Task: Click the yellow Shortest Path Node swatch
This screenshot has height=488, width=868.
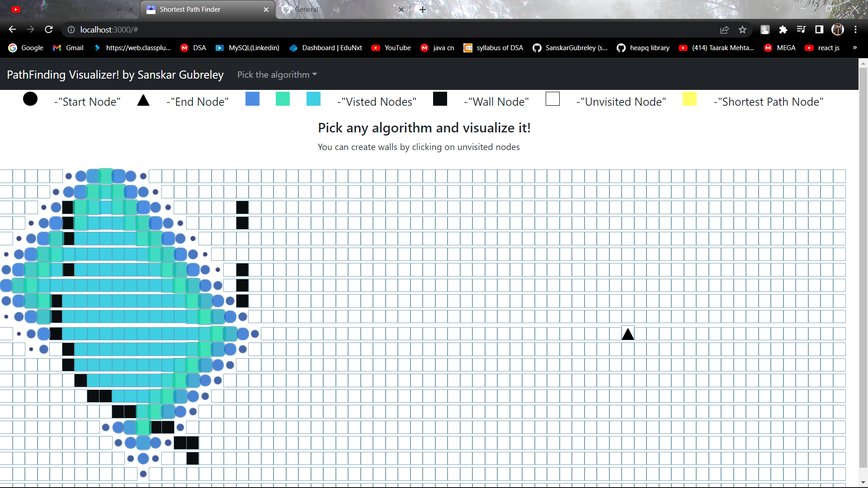Action: (689, 99)
